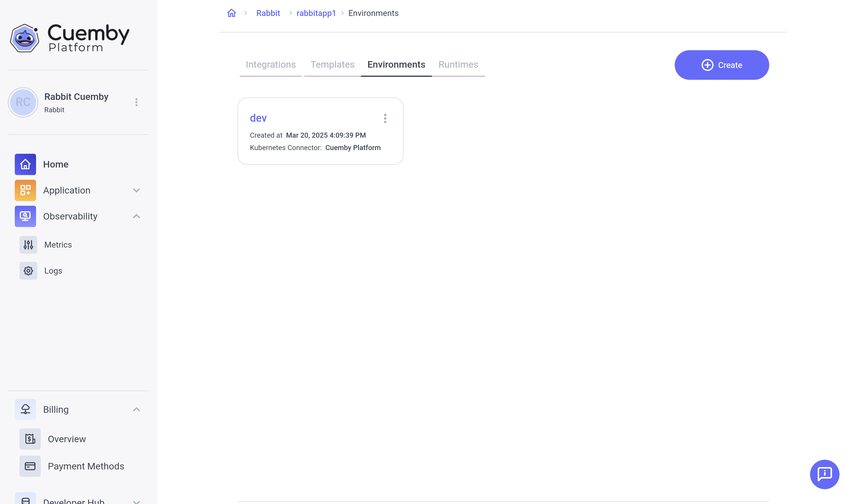
Task: Open the dev environment options menu
Action: click(x=385, y=118)
